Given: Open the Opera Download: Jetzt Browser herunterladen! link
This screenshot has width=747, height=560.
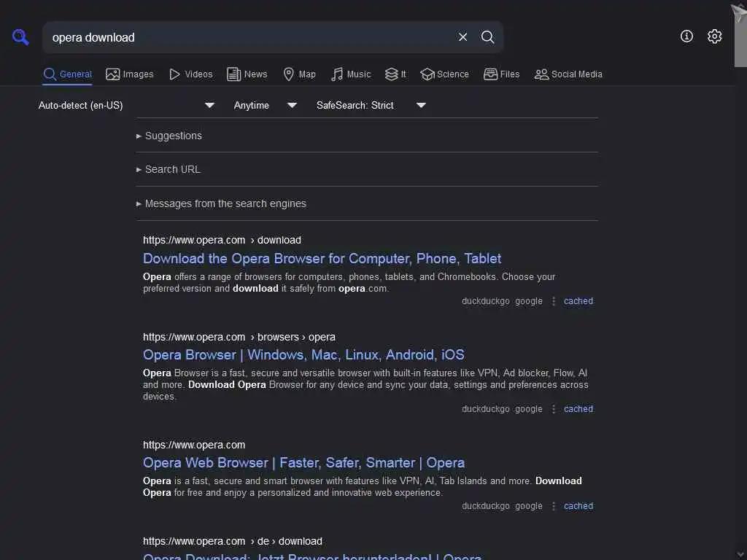Looking at the screenshot, I should pyautogui.click(x=312, y=556).
